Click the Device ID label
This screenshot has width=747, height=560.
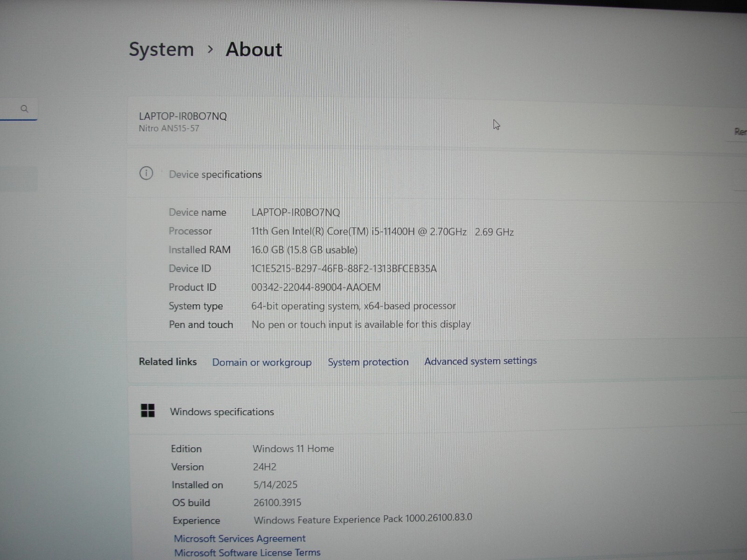pos(190,269)
